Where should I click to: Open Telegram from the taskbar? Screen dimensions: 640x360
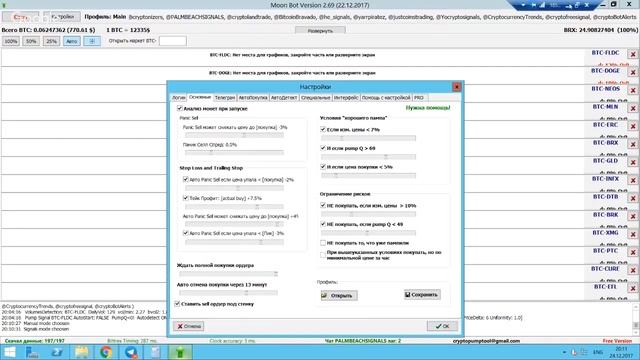pyautogui.click(x=131, y=352)
